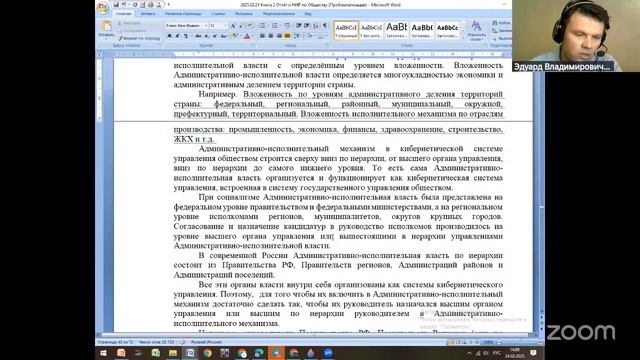Align text left
The height and width of the screenshot is (360, 640).
262,36
